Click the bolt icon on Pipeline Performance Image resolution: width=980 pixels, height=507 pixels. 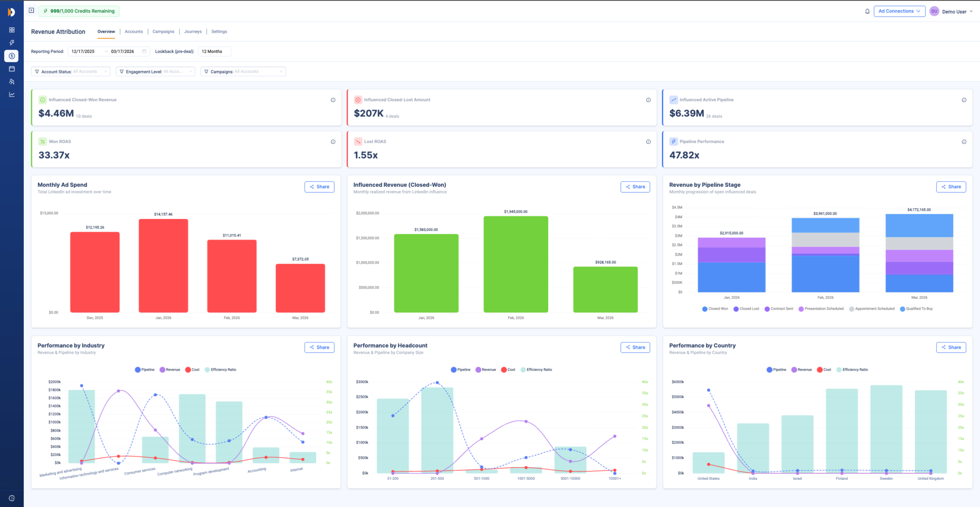tap(673, 142)
